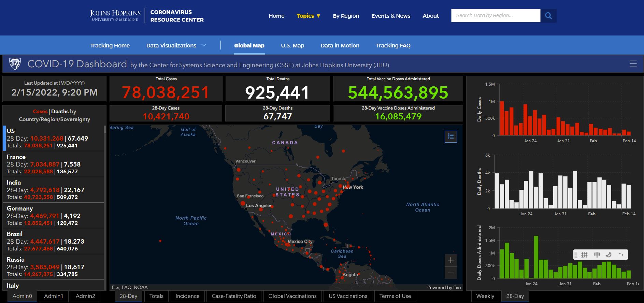Screen dimensions: 644x303
Task: Select the Russia row in country list
Action: [53, 267]
